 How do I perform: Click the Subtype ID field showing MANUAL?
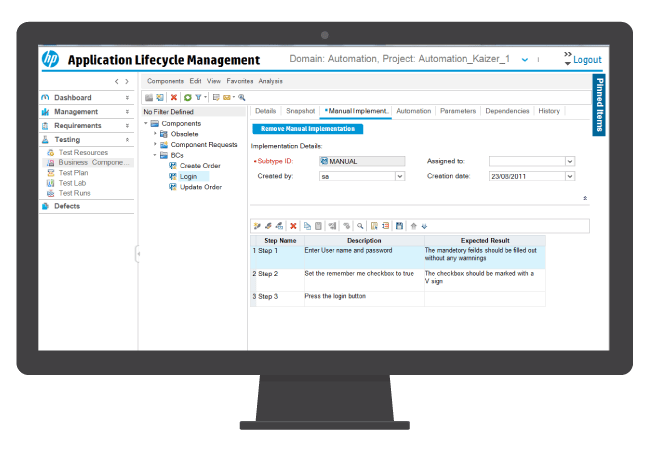click(362, 161)
